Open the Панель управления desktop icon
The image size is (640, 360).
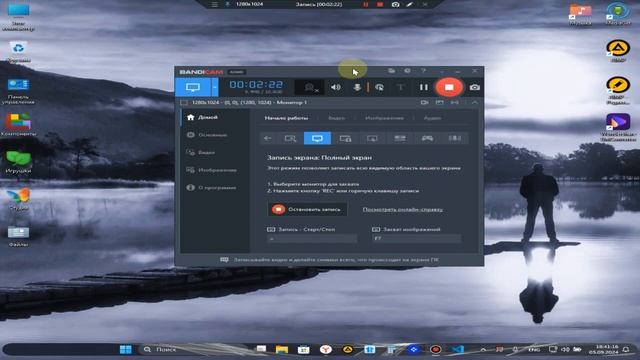point(18,91)
